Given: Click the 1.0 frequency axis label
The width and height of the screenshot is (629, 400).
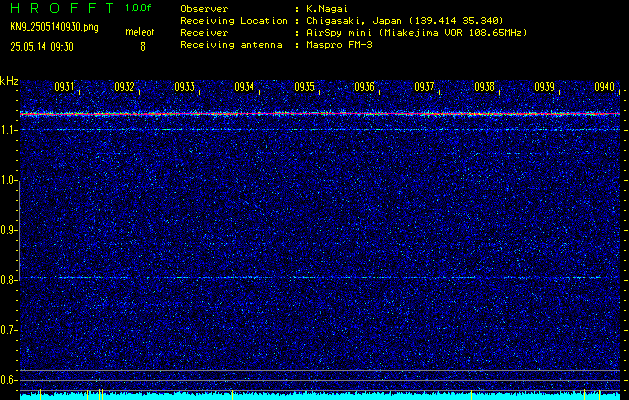Looking at the screenshot, I should pos(7,180).
